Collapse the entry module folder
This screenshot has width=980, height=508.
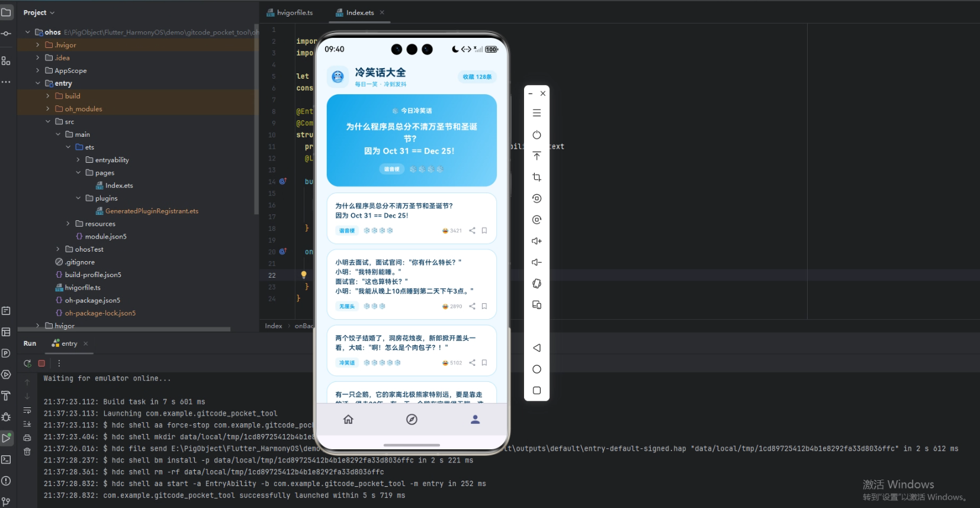[37, 83]
